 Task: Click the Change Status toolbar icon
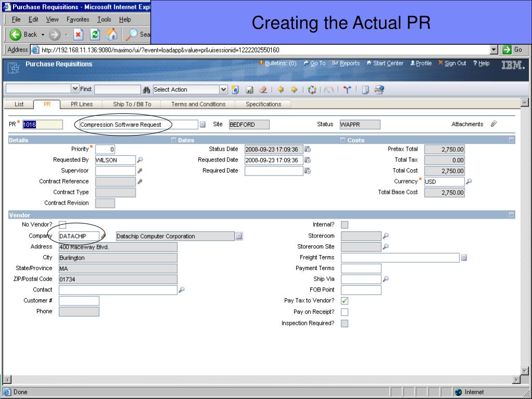tap(312, 89)
